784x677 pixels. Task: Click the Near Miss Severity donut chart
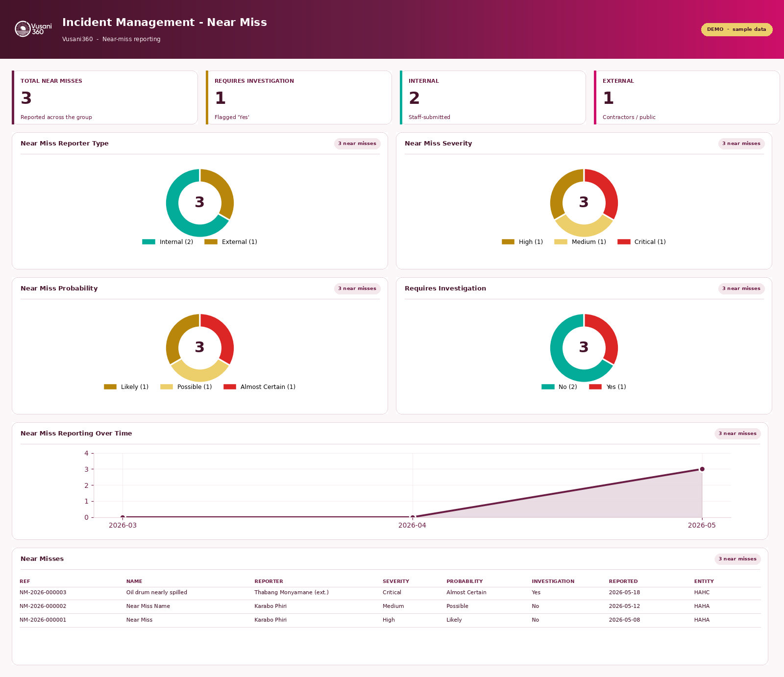coord(584,203)
